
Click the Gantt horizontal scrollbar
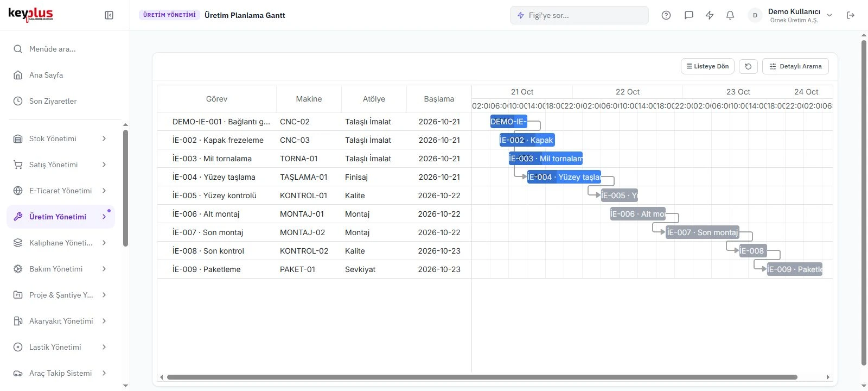[482, 377]
